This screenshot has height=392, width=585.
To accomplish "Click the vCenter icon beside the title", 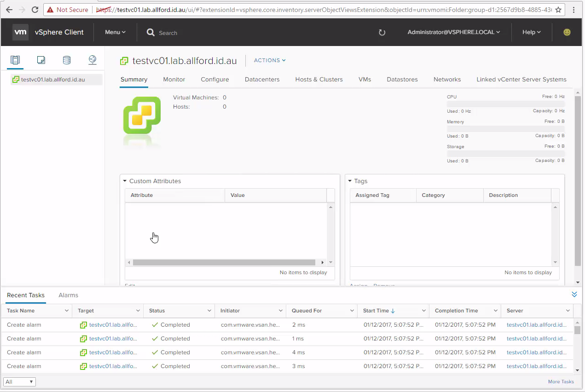I will click(x=124, y=61).
